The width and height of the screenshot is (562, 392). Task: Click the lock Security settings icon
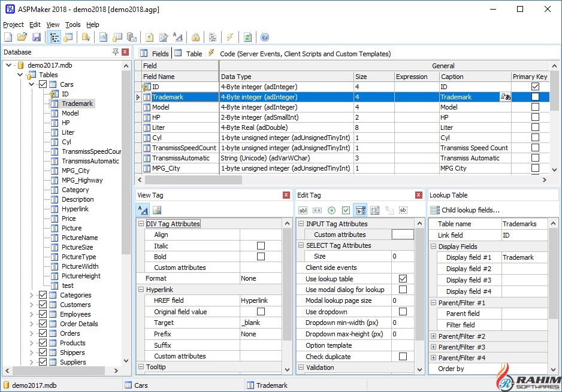point(196,38)
